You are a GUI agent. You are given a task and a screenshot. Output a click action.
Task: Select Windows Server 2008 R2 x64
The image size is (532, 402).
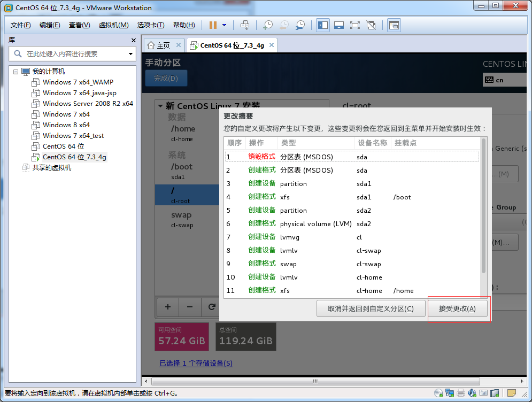coord(88,104)
